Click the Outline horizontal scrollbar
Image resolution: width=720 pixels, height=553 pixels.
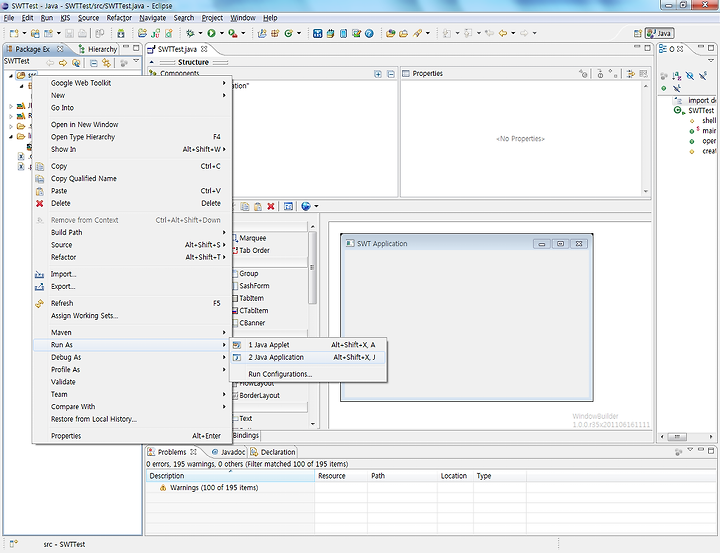(x=677, y=437)
